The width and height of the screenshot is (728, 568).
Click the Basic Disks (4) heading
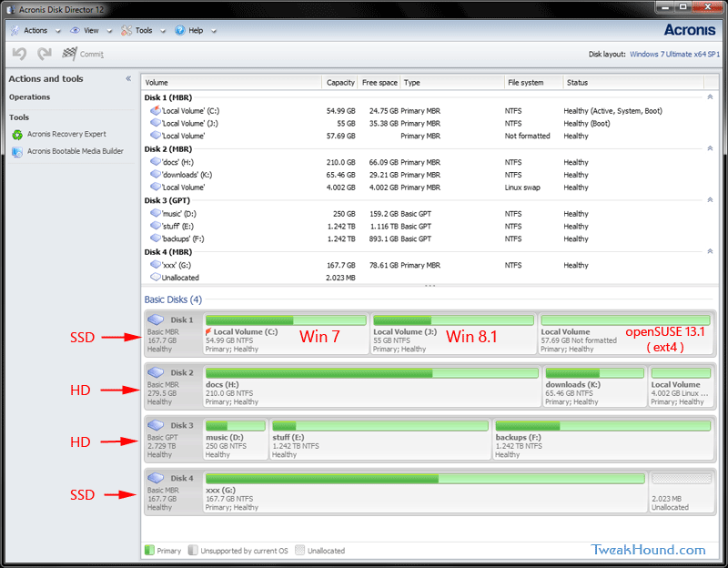click(173, 299)
